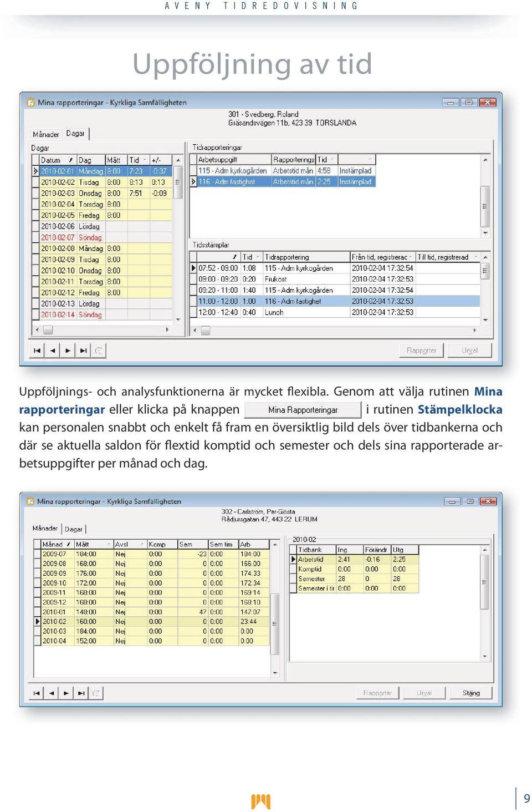Go to next record in Svedberg window
Image resolution: width=532 pixels, height=812 pixels.
point(68,351)
